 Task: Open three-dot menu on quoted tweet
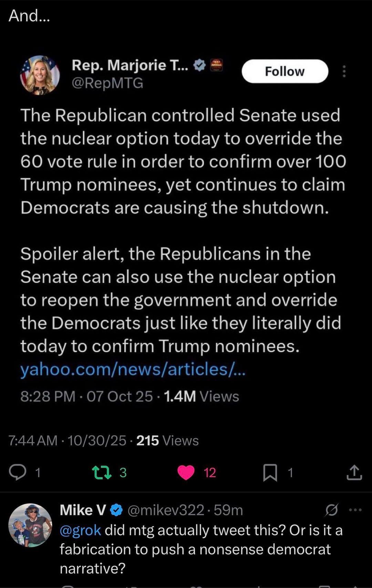(x=344, y=71)
